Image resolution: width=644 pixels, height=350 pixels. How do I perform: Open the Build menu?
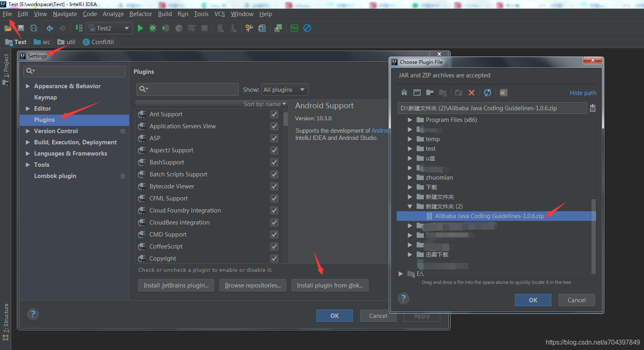pyautogui.click(x=165, y=14)
